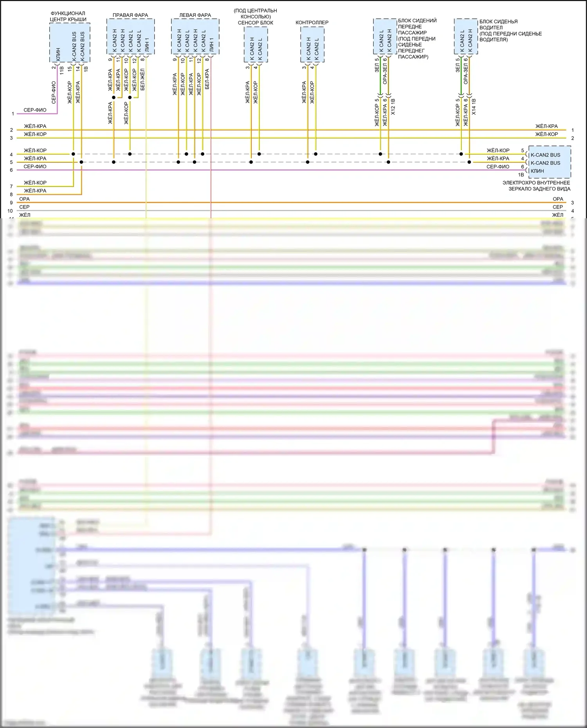Image resolution: width=587 pixels, height=728 pixels.
Task: Click the left ОРА wire label
Action: pyautogui.click(x=24, y=199)
